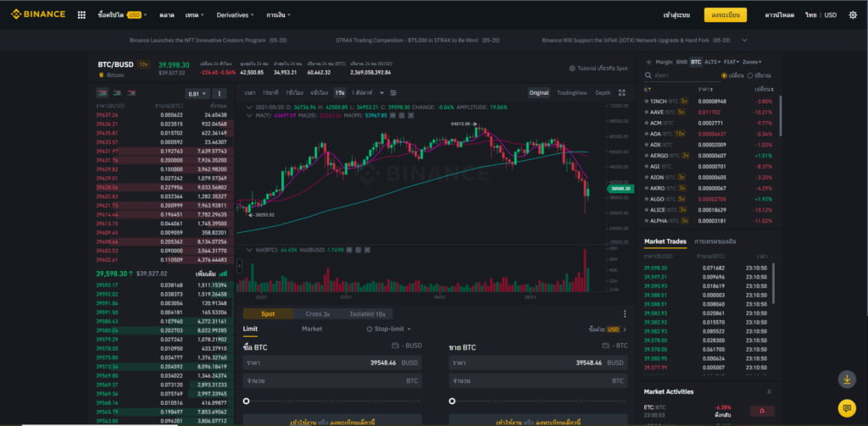Image resolution: width=868 pixels, height=426 pixels.
Task: Open order form three-dot options menu
Action: (625, 313)
